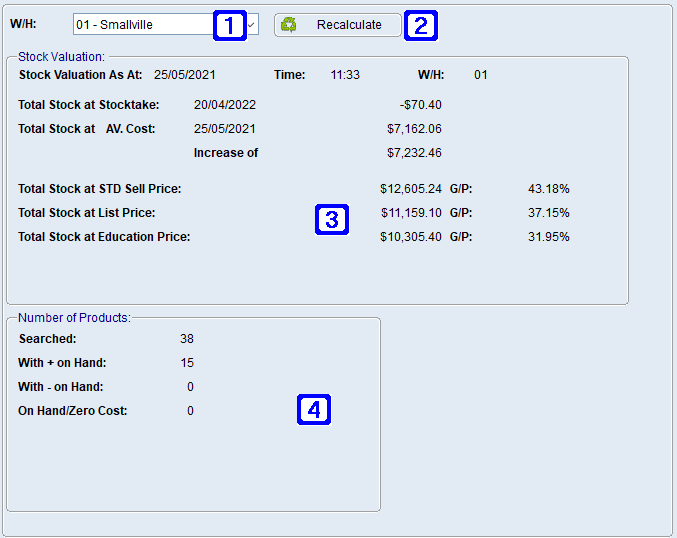
Task: Click the AV. Cost total $7,162.06
Action: [414, 129]
